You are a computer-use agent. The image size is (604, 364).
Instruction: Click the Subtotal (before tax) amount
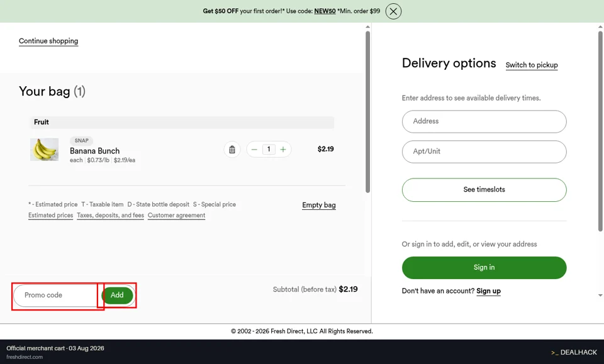pyautogui.click(x=348, y=289)
